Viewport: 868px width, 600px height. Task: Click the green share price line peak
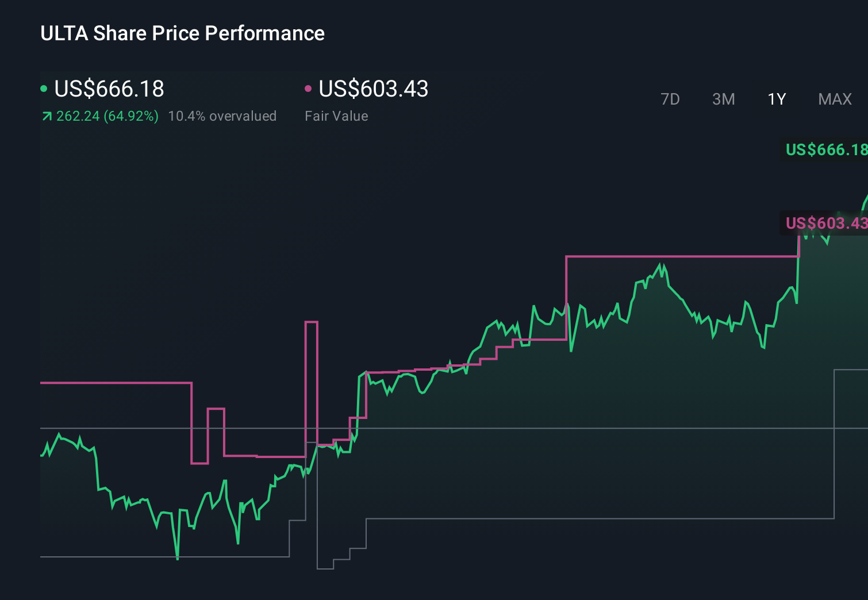(x=661, y=264)
